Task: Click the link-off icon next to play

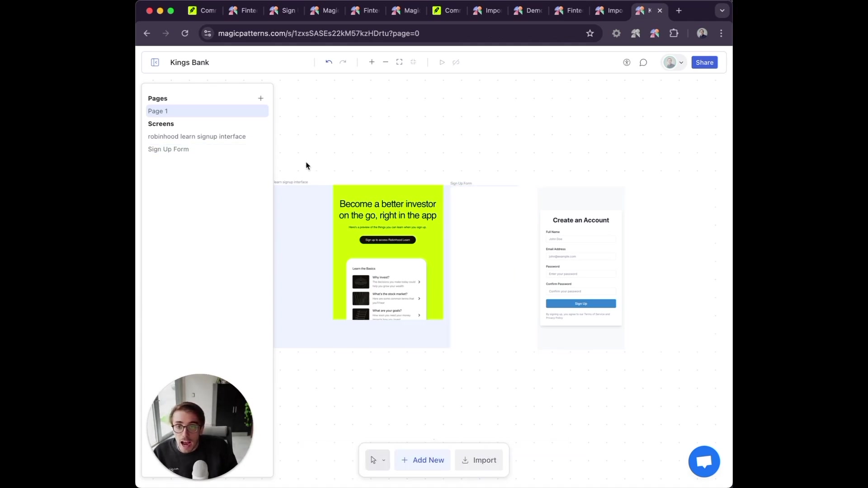Action: 456,62
